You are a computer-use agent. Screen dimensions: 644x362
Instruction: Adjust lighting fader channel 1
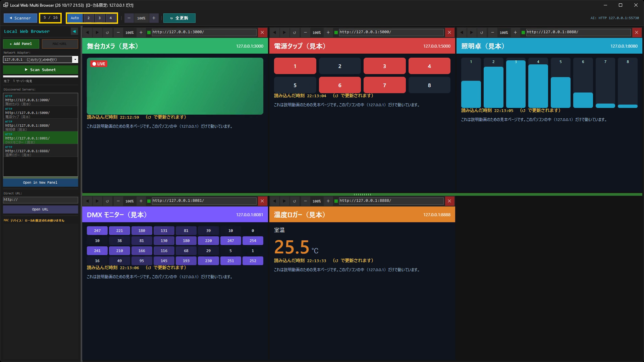click(x=471, y=83)
